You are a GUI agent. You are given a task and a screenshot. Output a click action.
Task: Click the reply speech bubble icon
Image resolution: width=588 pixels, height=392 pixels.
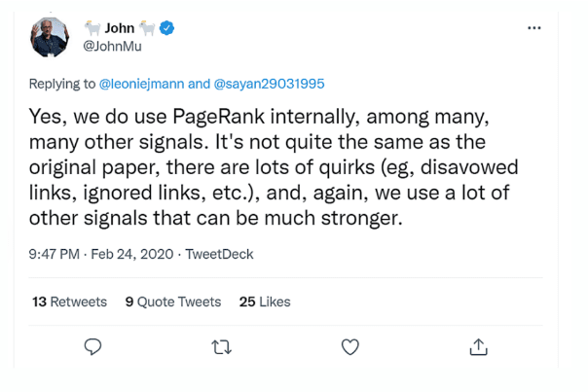[93, 346]
